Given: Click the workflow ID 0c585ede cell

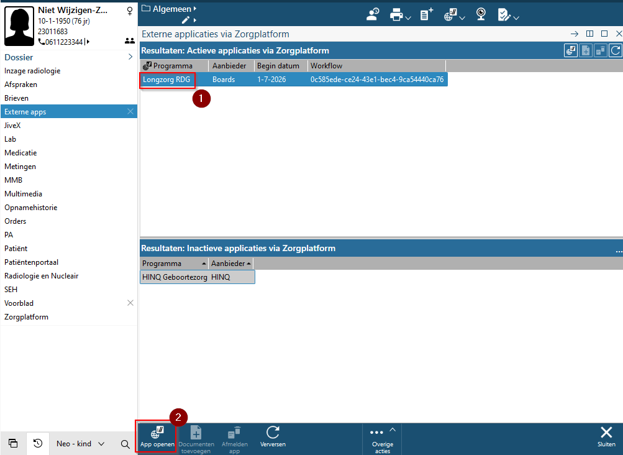Looking at the screenshot, I should click(x=377, y=79).
